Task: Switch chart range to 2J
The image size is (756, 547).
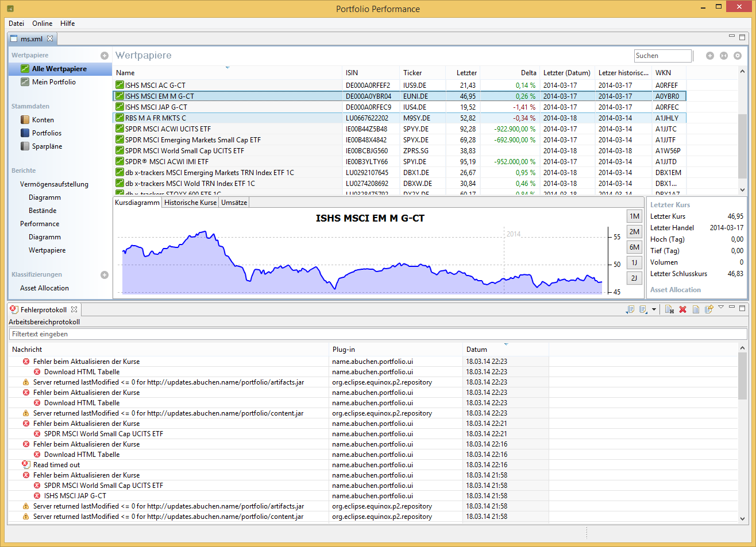Action: (x=634, y=278)
